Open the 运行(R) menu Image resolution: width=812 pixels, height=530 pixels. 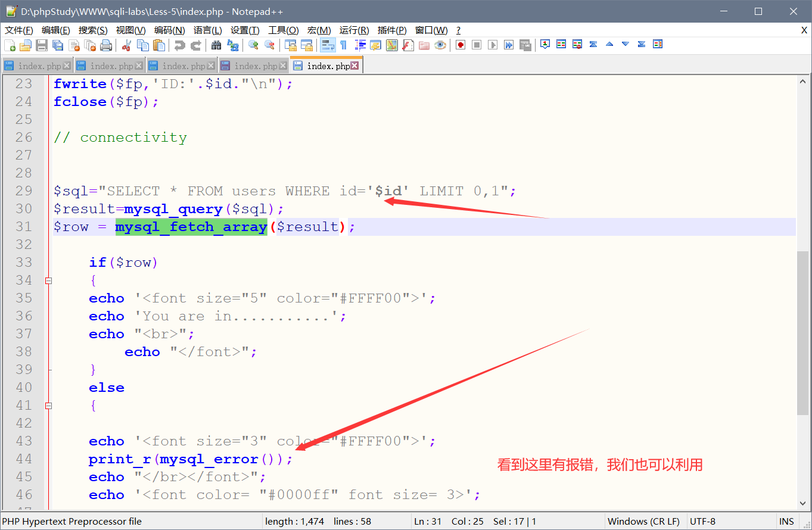click(354, 30)
